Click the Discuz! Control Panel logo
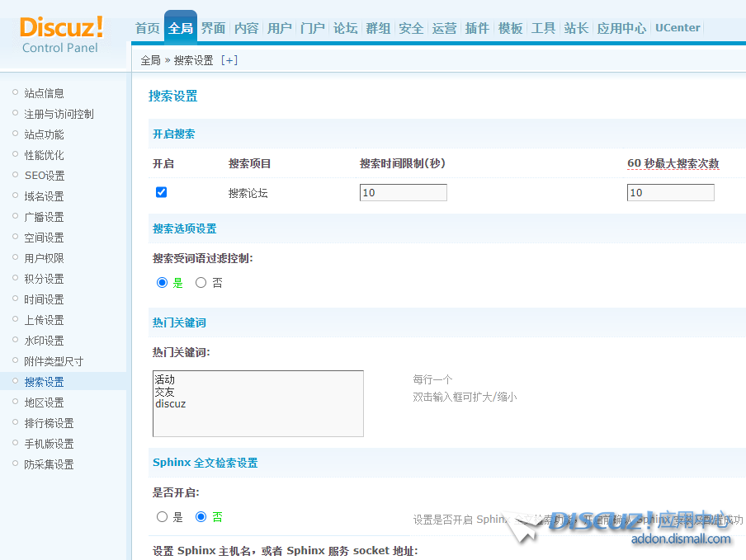 coord(61,34)
